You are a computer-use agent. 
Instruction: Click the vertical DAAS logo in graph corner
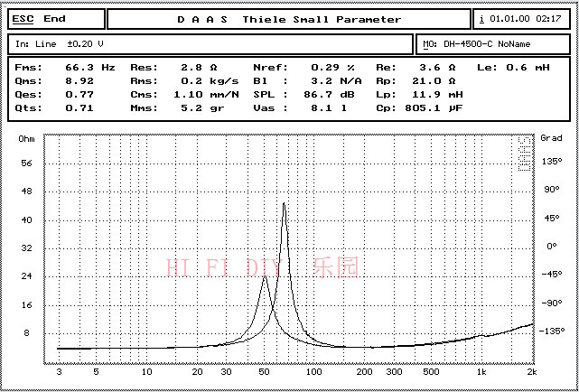[x=523, y=149]
